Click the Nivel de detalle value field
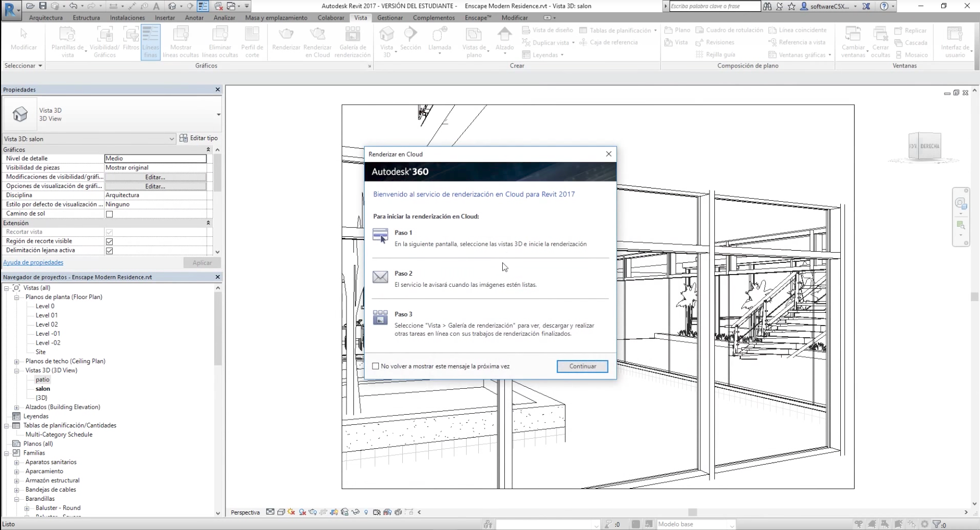This screenshot has height=530, width=980. [x=155, y=158]
